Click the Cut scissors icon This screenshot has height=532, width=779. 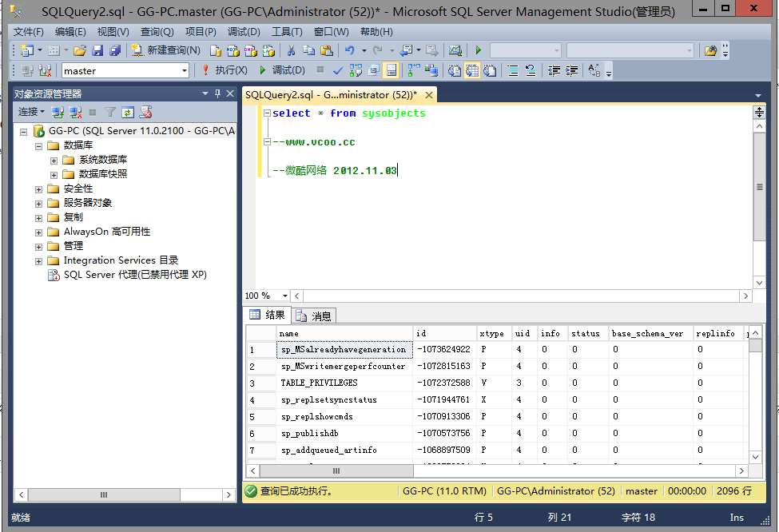coord(291,50)
